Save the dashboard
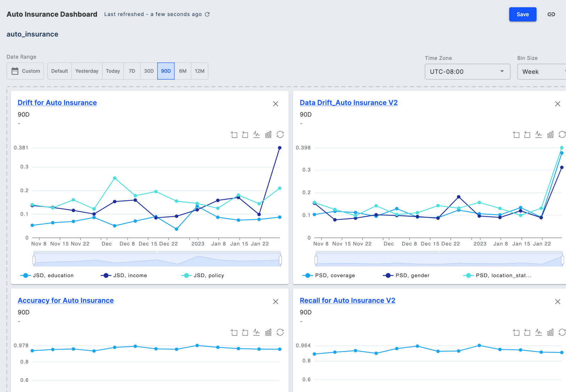566x392 pixels. click(x=522, y=14)
